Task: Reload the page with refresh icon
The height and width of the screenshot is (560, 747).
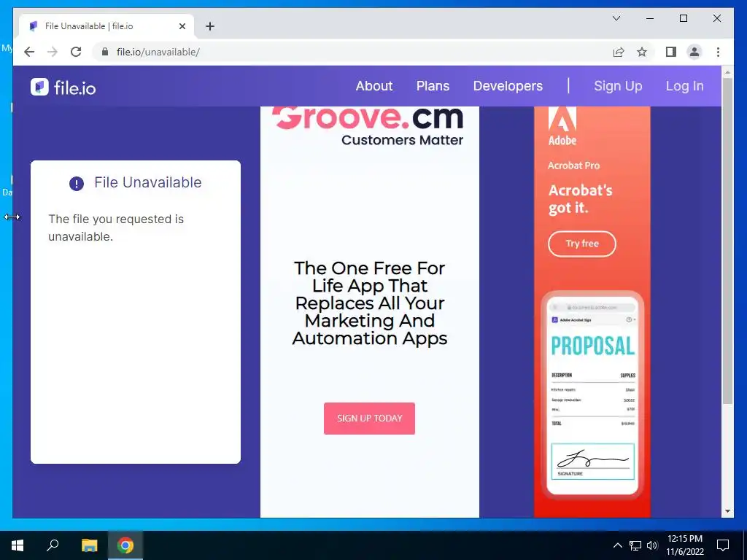Action: (76, 52)
